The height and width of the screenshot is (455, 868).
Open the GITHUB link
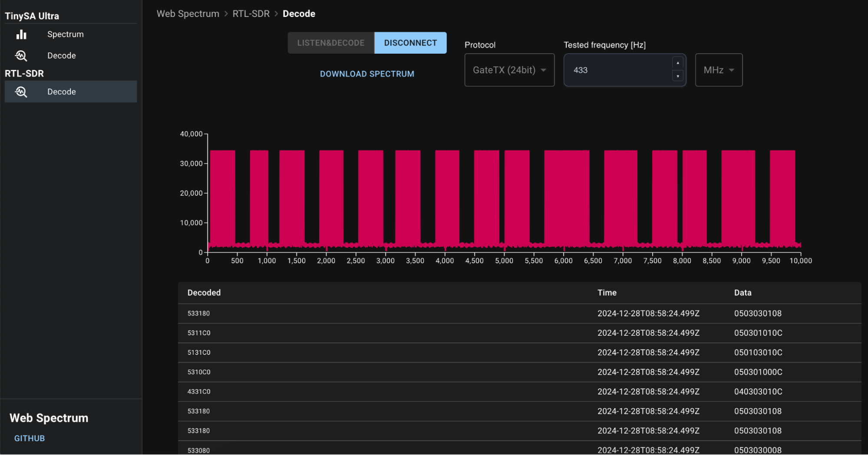pyautogui.click(x=30, y=439)
